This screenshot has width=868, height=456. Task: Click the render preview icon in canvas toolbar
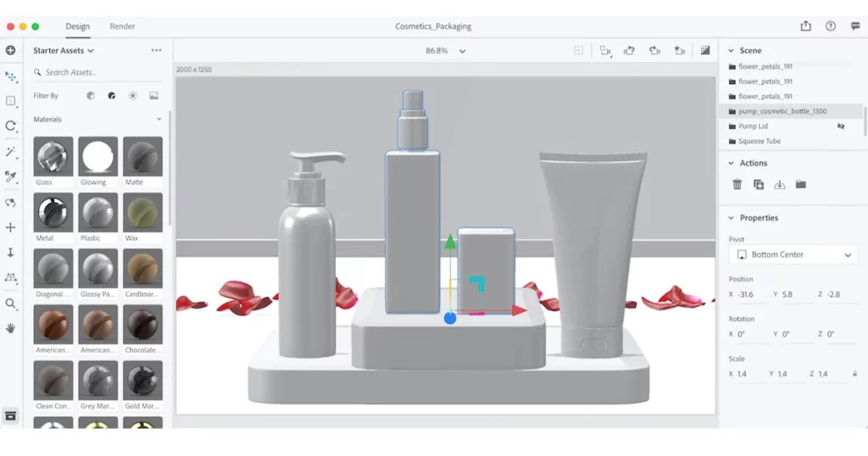705,50
